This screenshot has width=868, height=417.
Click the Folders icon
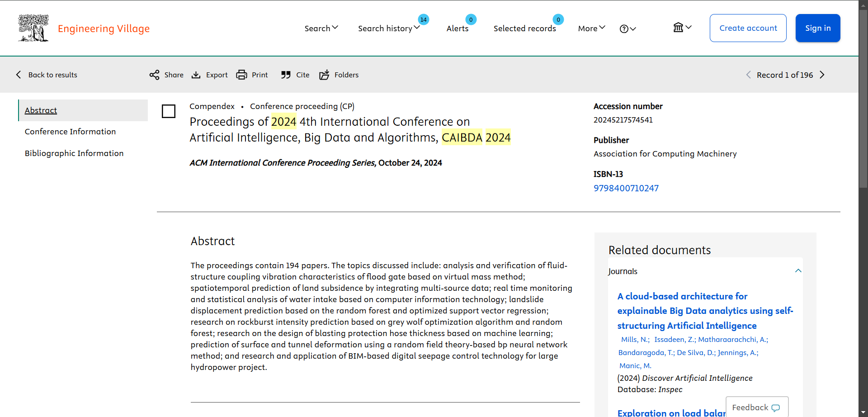tap(324, 75)
